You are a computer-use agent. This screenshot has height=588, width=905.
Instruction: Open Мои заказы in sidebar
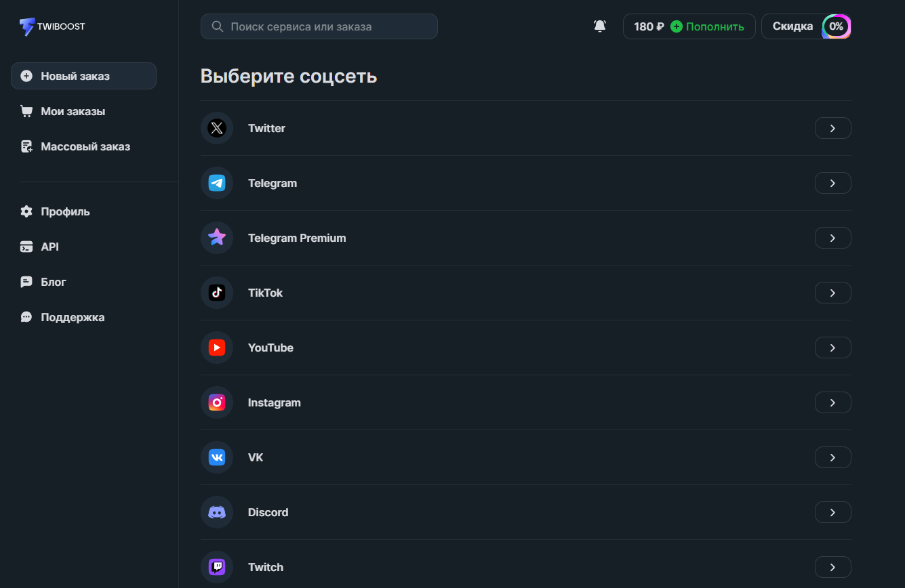[73, 111]
